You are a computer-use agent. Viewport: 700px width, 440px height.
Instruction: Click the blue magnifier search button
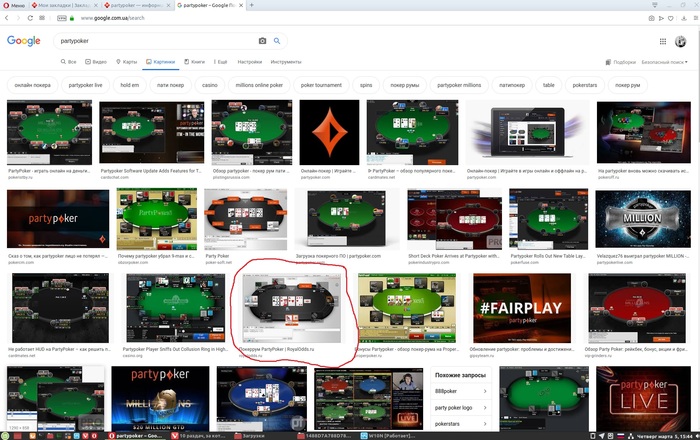click(x=277, y=41)
